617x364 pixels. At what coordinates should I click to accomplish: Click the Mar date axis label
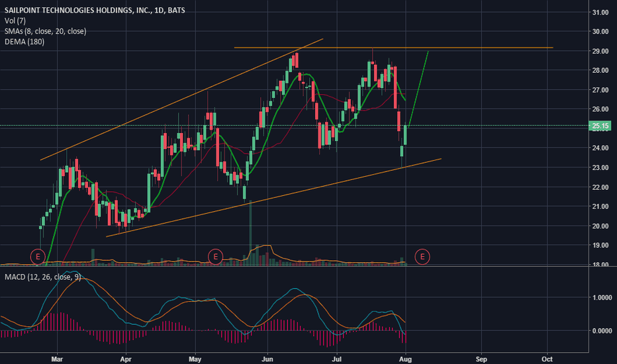[57, 359]
